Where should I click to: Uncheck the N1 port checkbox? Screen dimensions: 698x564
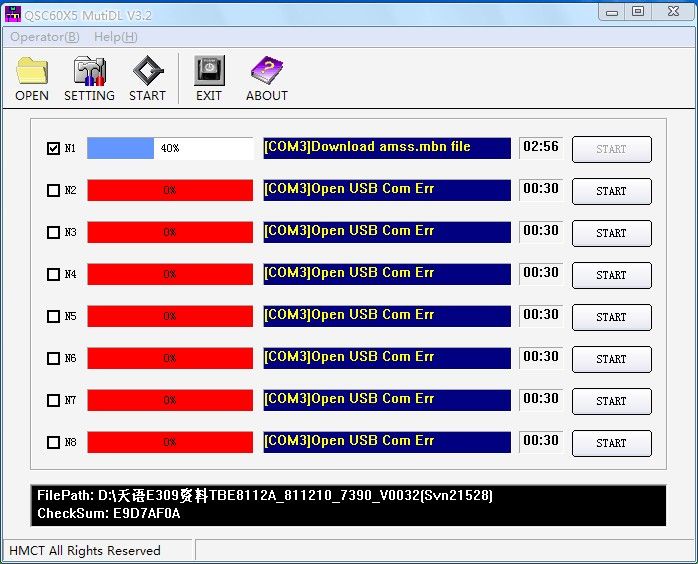pyautogui.click(x=53, y=149)
